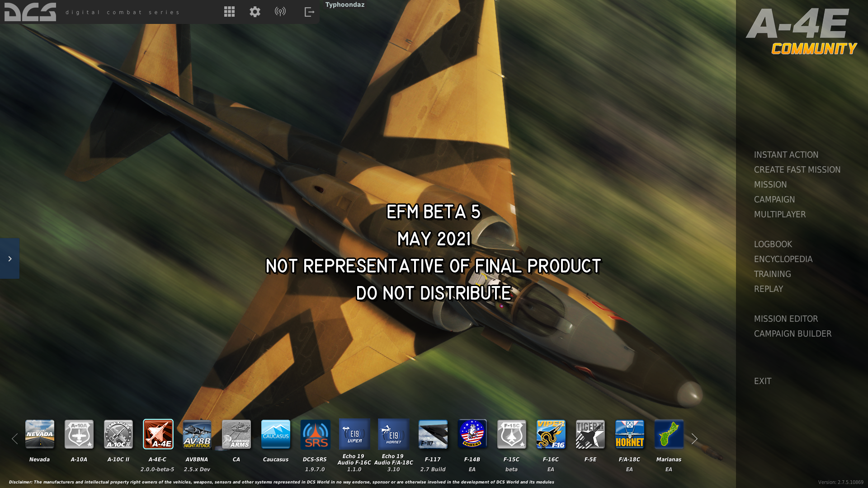Open Create Fast Mission
The height and width of the screenshot is (488, 868).
797,169
